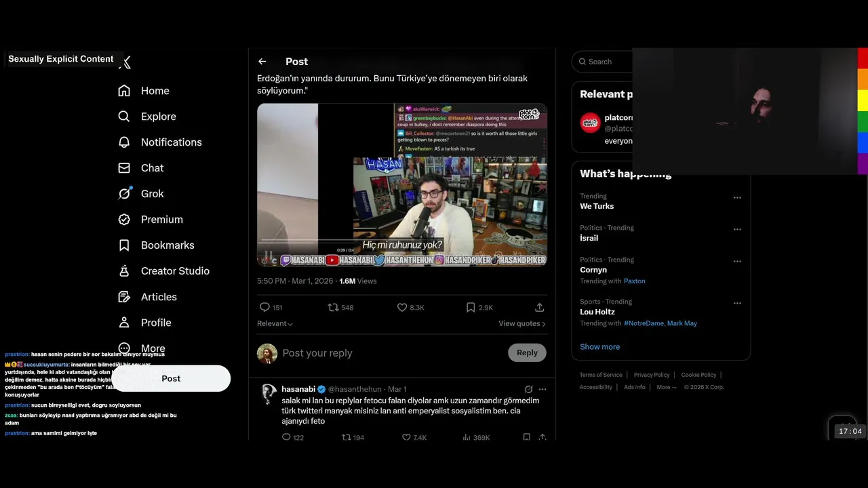Expand the More footer dropdown

(x=667, y=387)
